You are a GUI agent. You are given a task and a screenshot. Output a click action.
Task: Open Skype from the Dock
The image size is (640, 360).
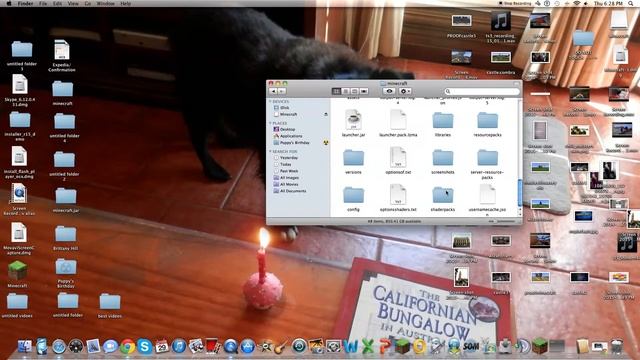click(x=144, y=347)
